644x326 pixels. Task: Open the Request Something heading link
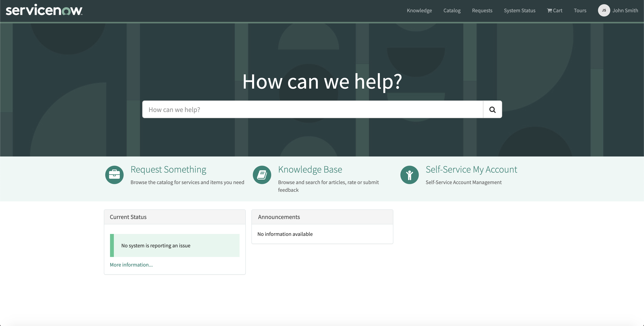pyautogui.click(x=168, y=170)
